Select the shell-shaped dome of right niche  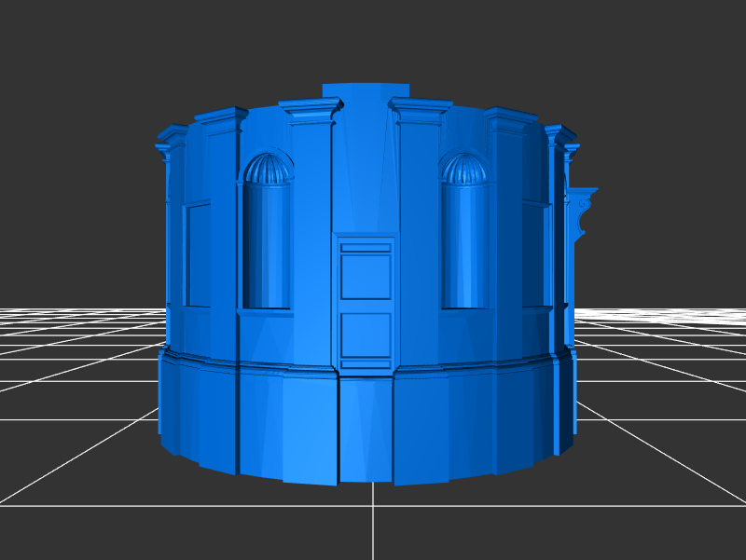(x=463, y=169)
